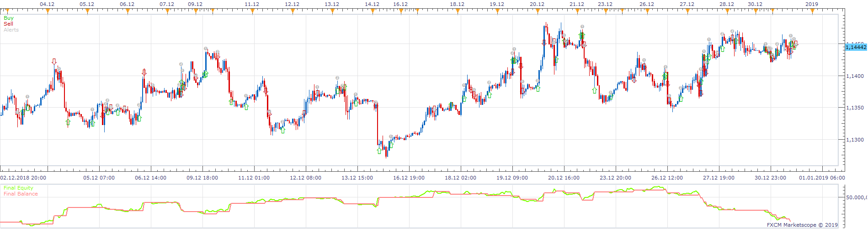Click the Final Balance legend label
Viewport: 868px width, 229px height.
click(x=21, y=194)
